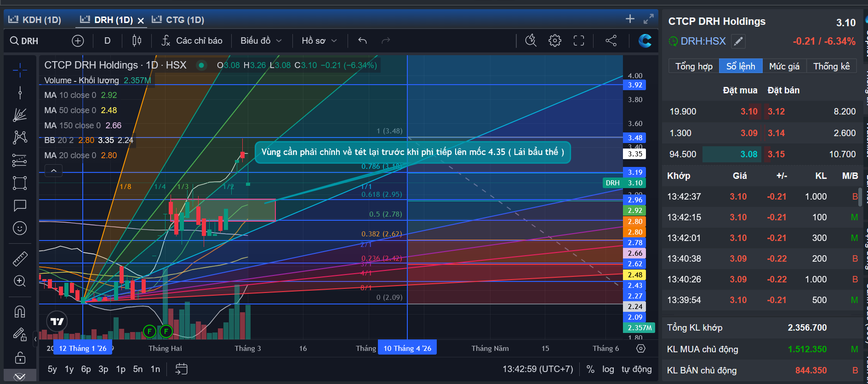Open the Thống kê tab
This screenshot has width=868, height=384.
click(x=832, y=66)
